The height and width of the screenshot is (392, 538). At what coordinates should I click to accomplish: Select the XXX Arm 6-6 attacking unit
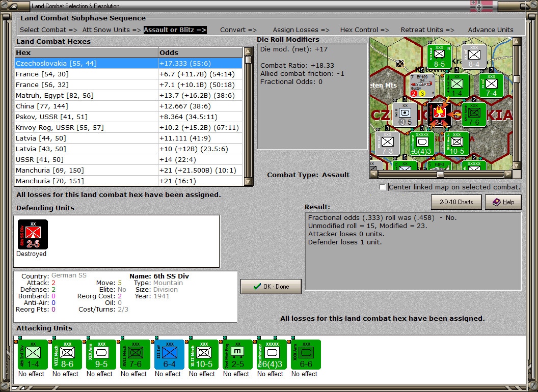pos(306,354)
